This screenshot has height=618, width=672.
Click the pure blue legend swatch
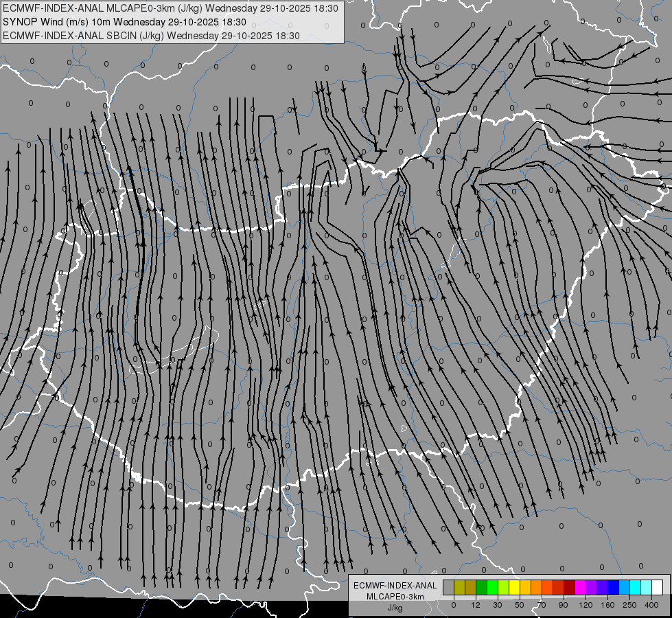point(613,587)
